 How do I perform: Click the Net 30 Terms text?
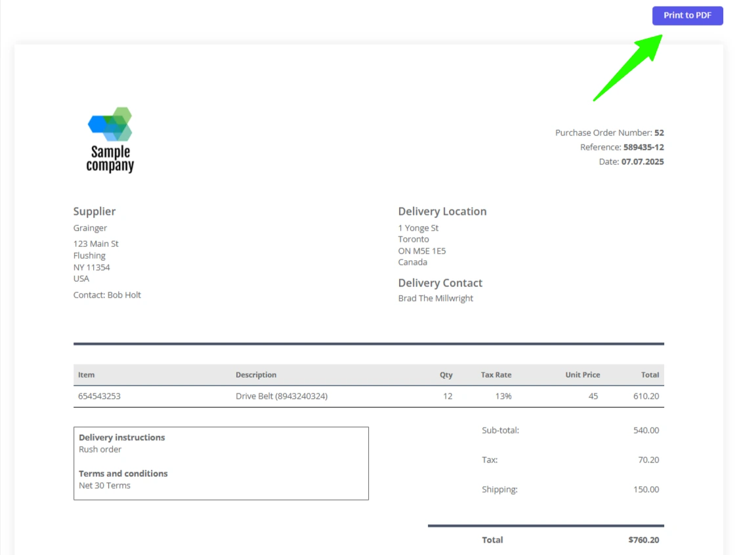pyautogui.click(x=104, y=485)
